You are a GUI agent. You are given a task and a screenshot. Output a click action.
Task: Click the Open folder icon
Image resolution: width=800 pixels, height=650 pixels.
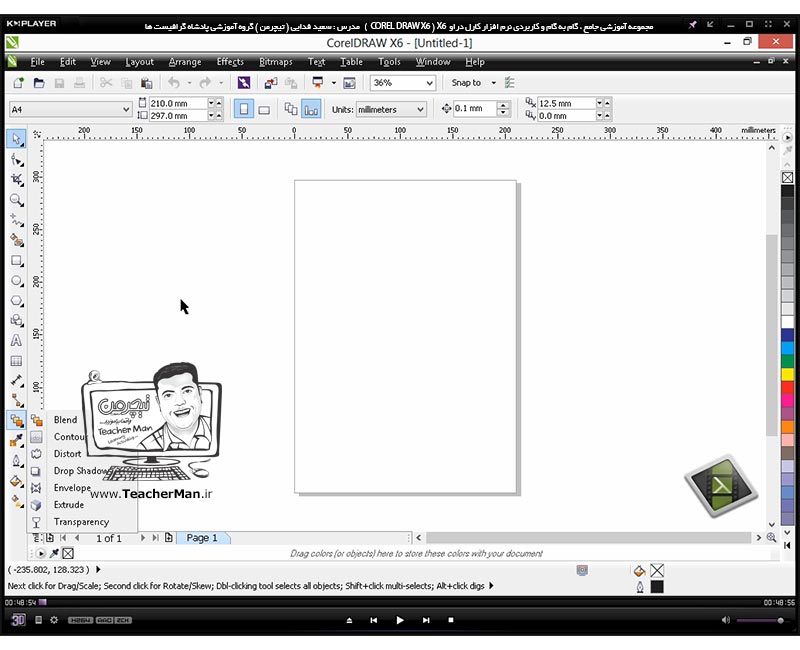pos(39,83)
